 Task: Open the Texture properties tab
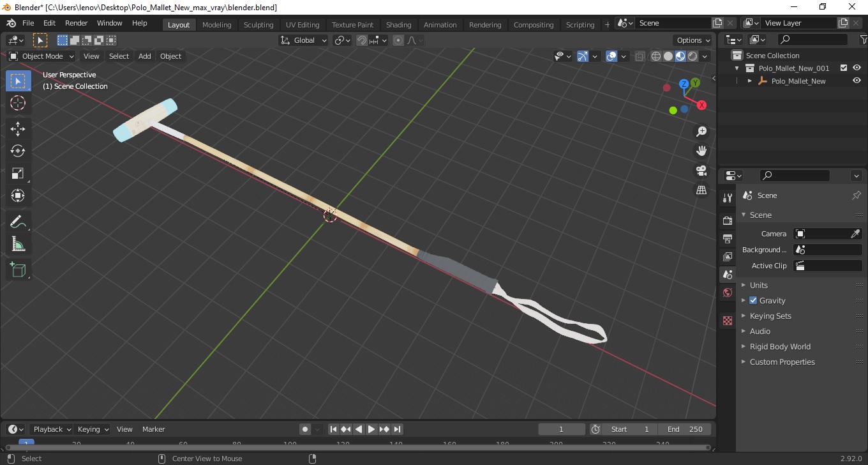pyautogui.click(x=727, y=321)
